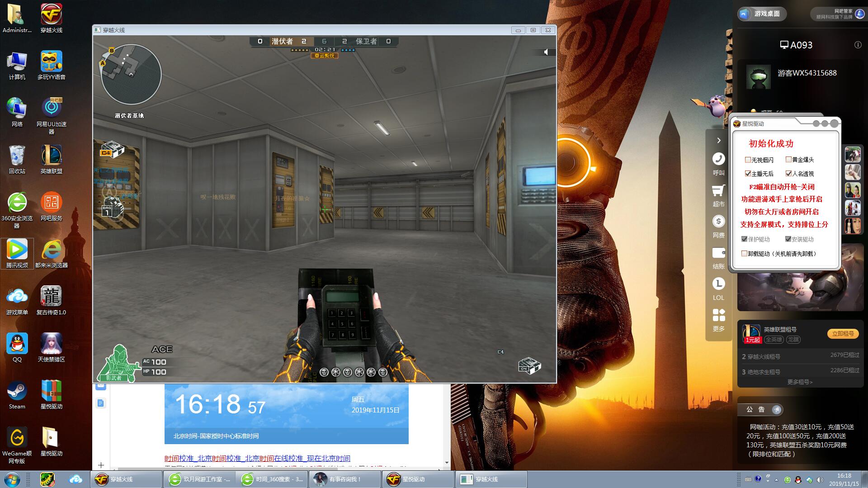Switch to 有事咨询我！ taskbar window
Screen dimensions: 868x488
[x=344, y=479]
